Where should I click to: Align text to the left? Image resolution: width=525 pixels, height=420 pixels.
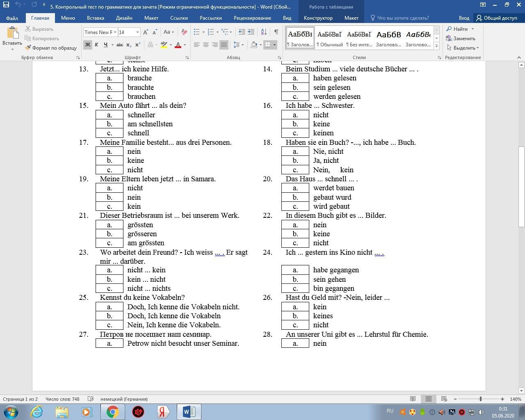click(x=197, y=45)
